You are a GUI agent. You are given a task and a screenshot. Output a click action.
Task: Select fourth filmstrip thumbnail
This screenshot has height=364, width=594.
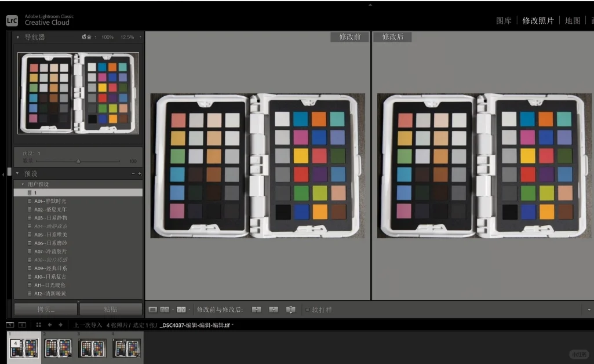(x=126, y=348)
